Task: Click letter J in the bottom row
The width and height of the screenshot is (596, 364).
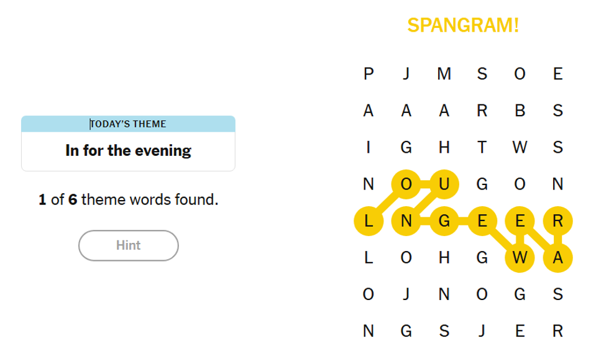Action: pyautogui.click(x=482, y=331)
